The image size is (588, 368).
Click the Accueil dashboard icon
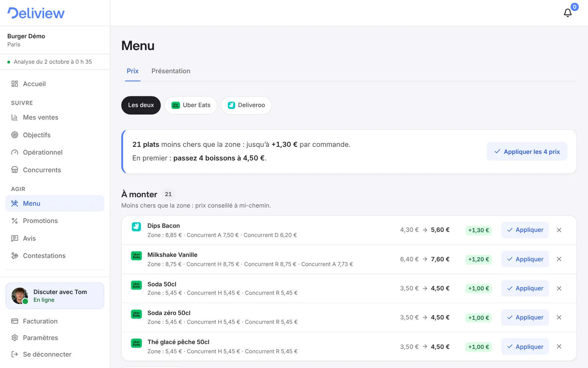tap(15, 84)
